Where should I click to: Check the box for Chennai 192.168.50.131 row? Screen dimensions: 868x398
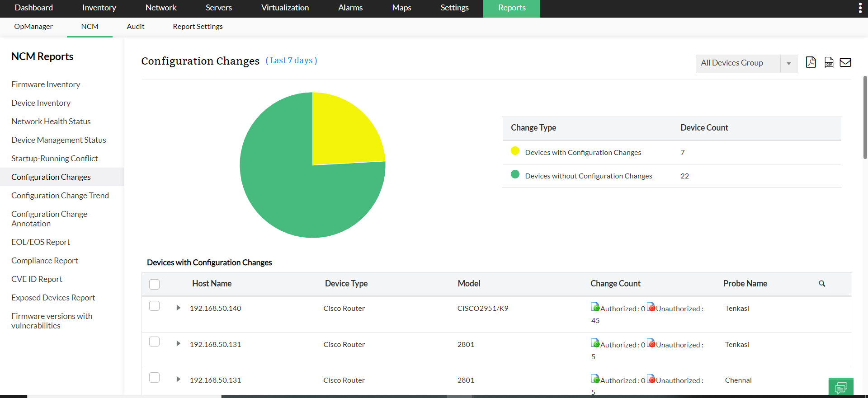click(154, 378)
